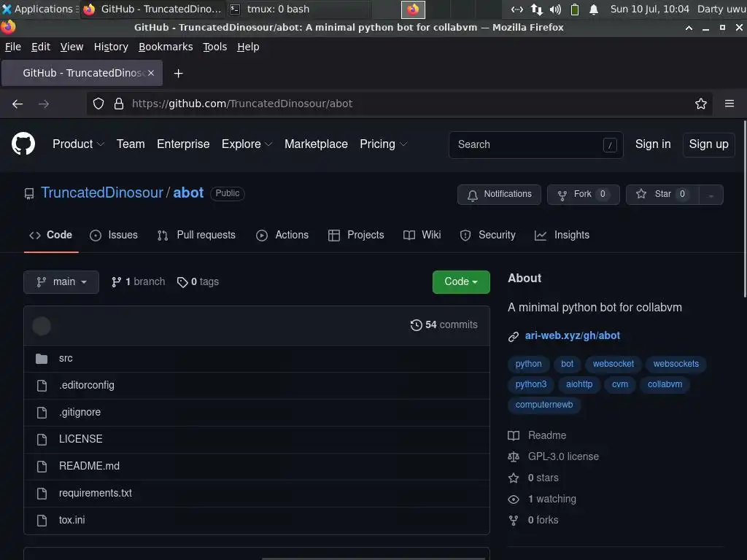
Task: Click the Notifications button
Action: pyautogui.click(x=499, y=194)
